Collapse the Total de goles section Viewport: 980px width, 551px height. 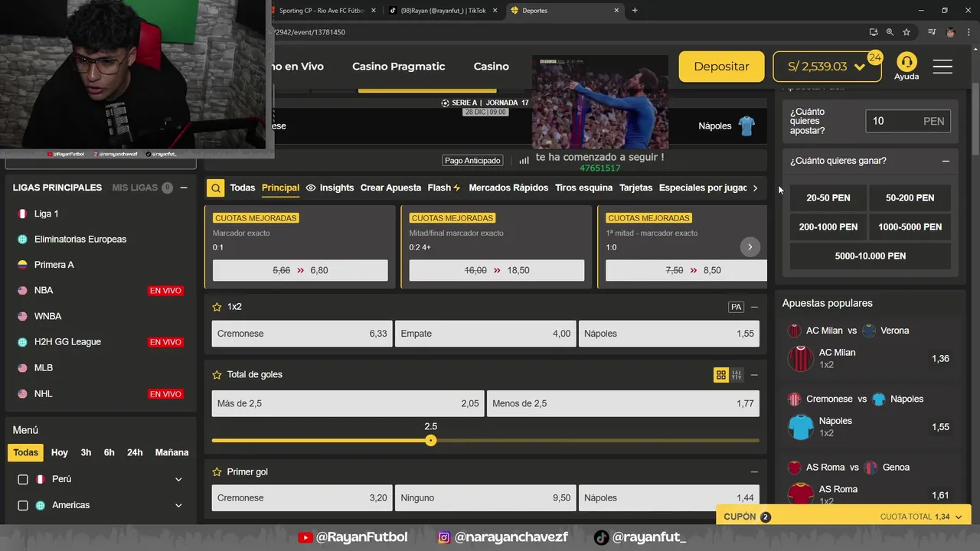point(754,375)
